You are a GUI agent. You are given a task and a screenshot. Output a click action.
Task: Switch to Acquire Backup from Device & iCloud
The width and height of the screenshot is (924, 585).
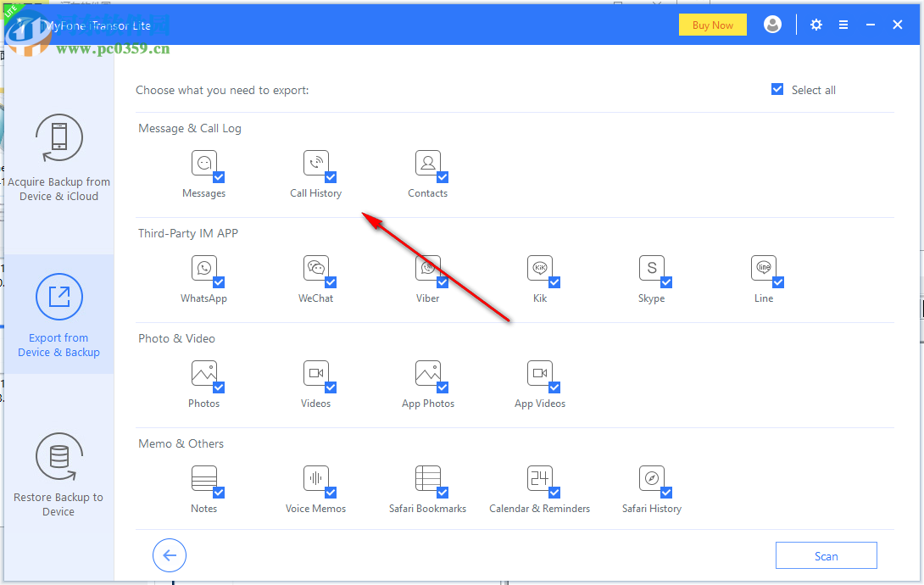58,157
